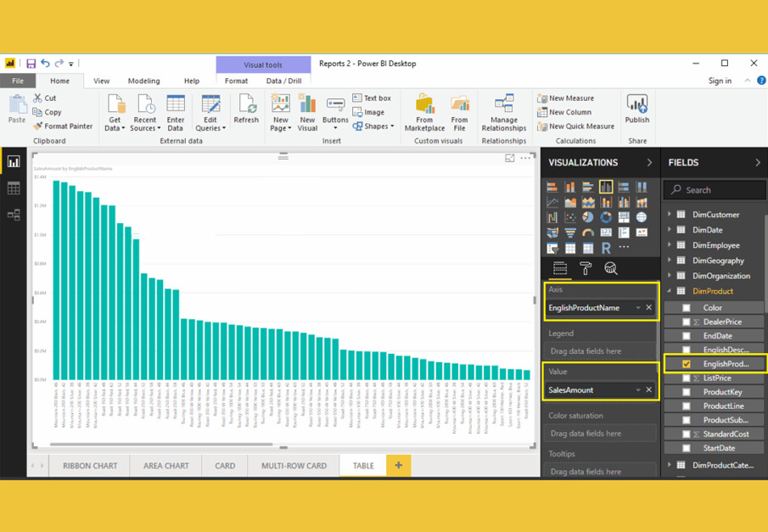Image resolution: width=768 pixels, height=532 pixels.
Task: Open the Analytics pane magnifier icon
Action: (x=612, y=268)
